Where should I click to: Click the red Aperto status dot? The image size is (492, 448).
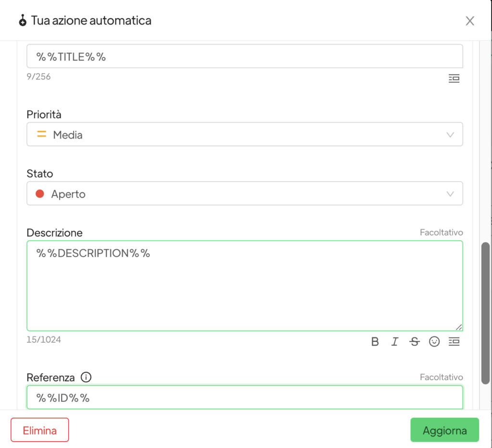(40, 194)
